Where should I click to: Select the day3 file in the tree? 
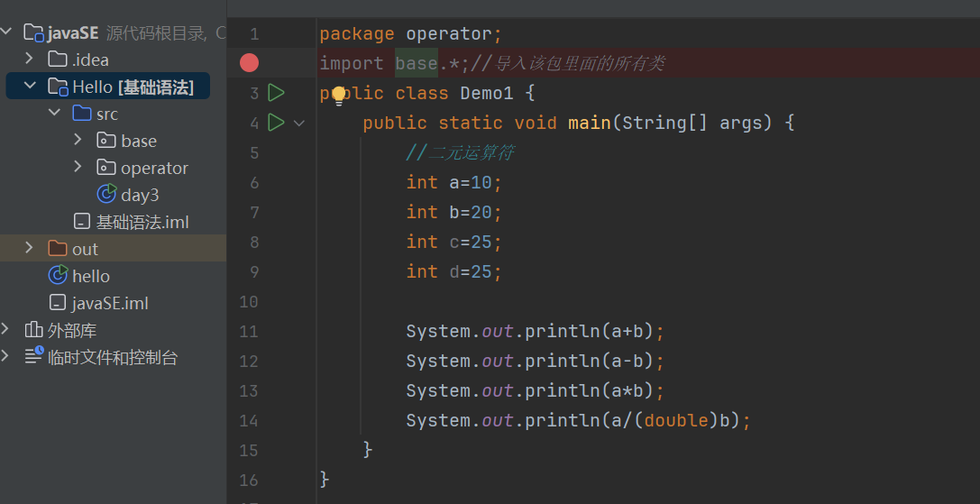[x=140, y=195]
